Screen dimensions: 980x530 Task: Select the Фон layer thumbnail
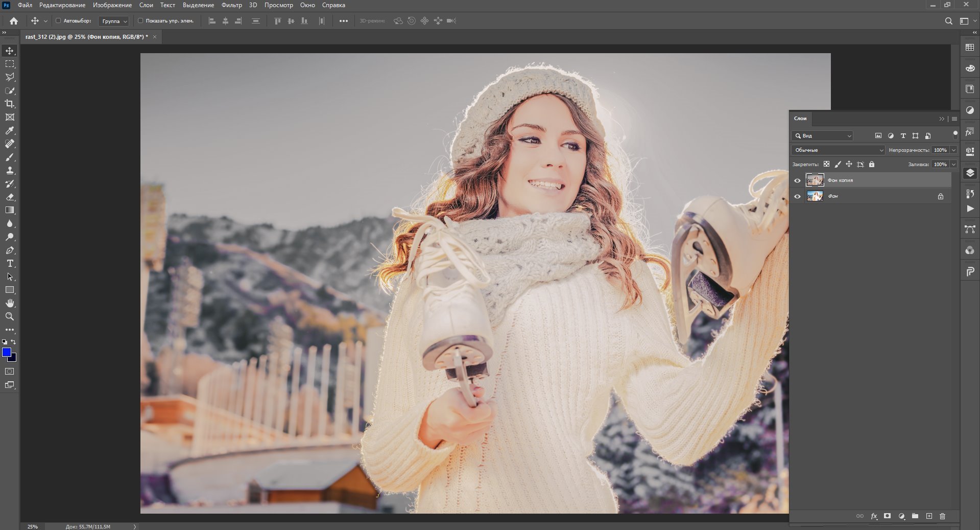pyautogui.click(x=815, y=196)
